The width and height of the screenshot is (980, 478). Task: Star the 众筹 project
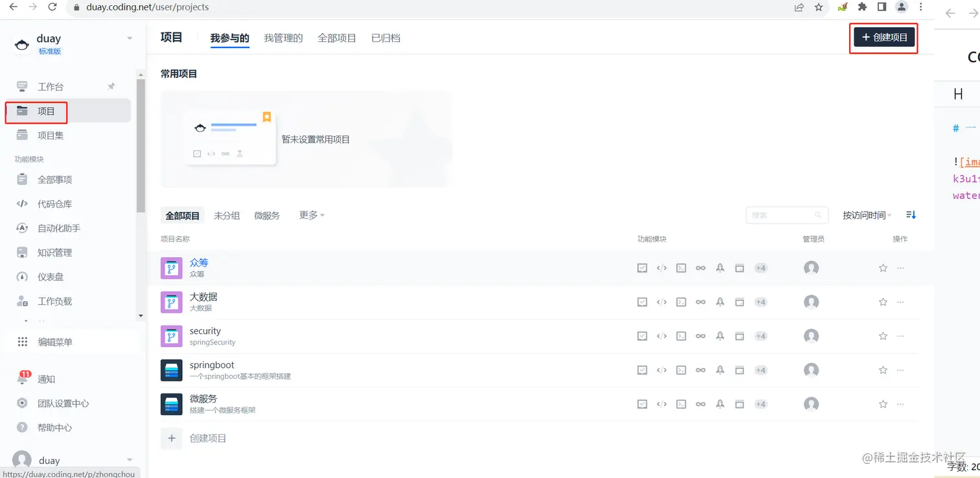[x=883, y=267]
